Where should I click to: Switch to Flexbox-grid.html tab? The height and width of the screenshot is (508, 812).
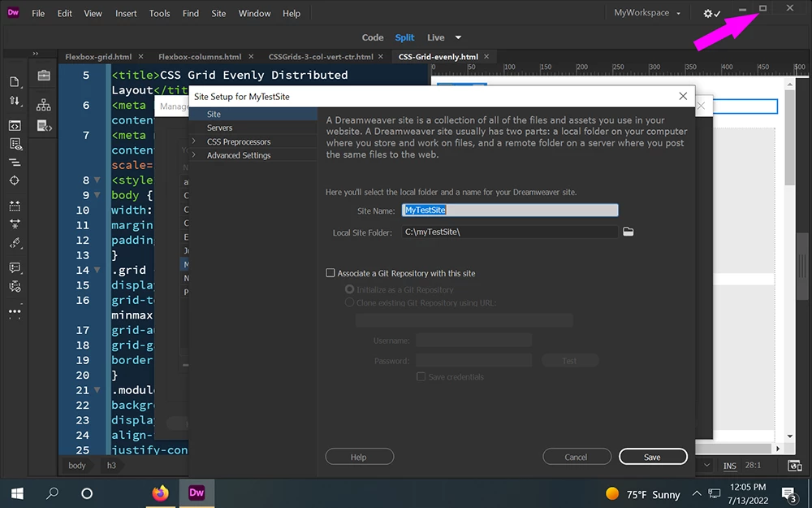tap(98, 57)
